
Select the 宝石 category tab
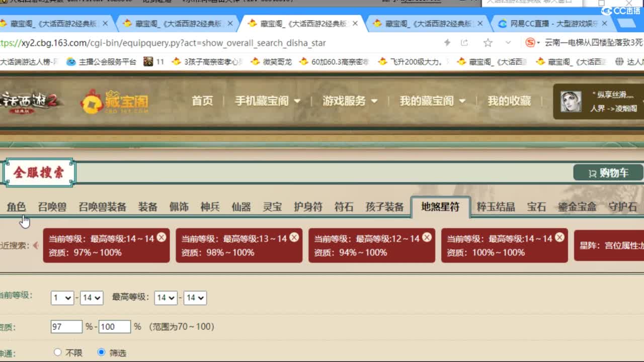536,207
